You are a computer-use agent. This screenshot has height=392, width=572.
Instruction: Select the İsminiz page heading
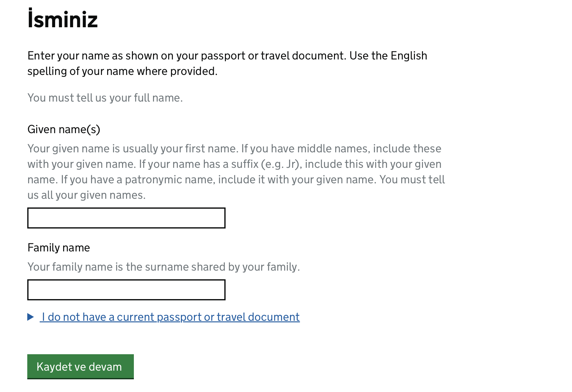coord(63,19)
